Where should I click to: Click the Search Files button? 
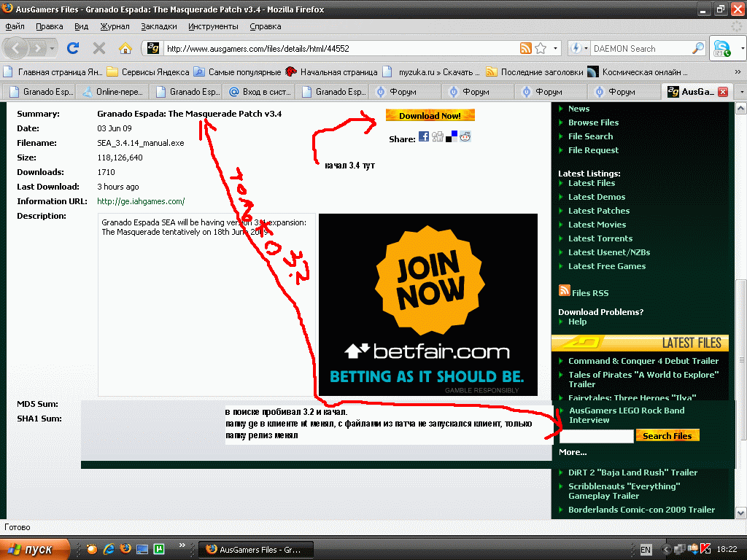[667, 436]
